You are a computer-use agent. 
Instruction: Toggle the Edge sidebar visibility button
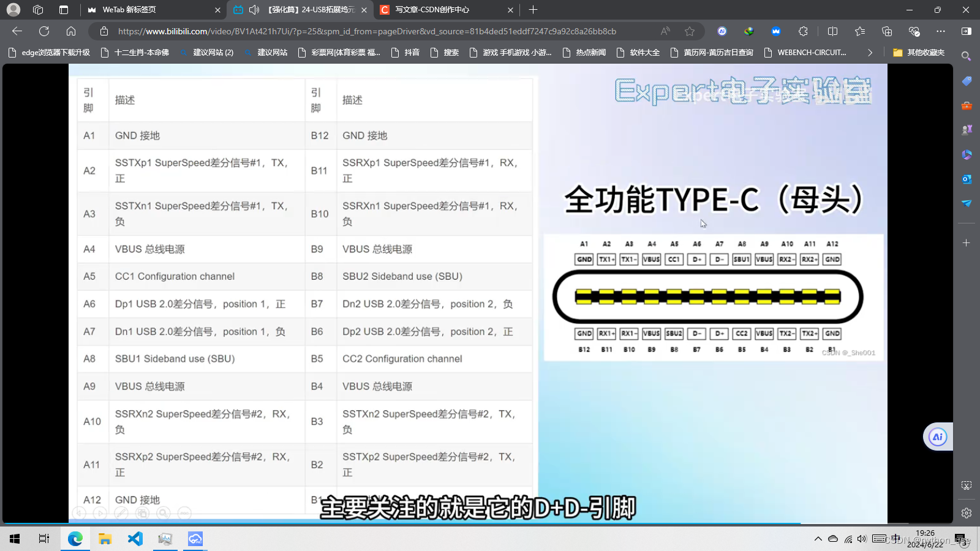(967, 31)
